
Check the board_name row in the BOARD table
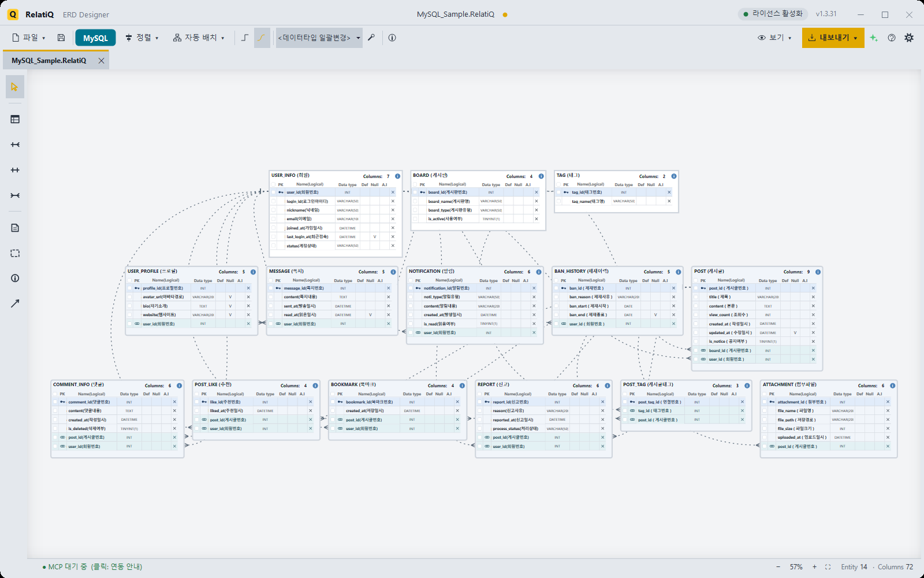(x=415, y=201)
